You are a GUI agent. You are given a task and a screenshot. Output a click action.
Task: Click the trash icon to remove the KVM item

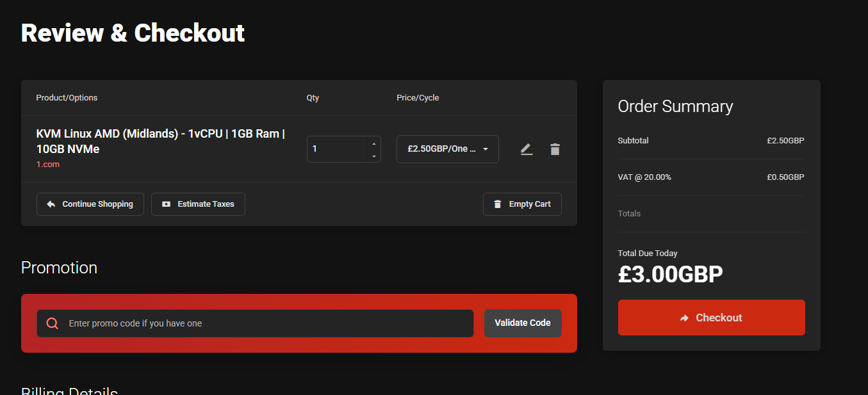(555, 149)
